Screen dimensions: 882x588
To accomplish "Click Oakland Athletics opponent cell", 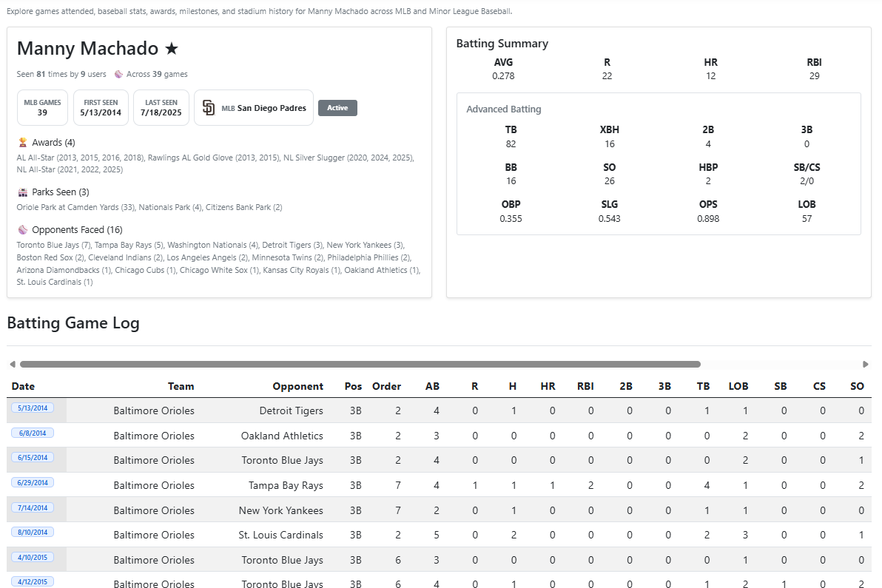I will [282, 436].
